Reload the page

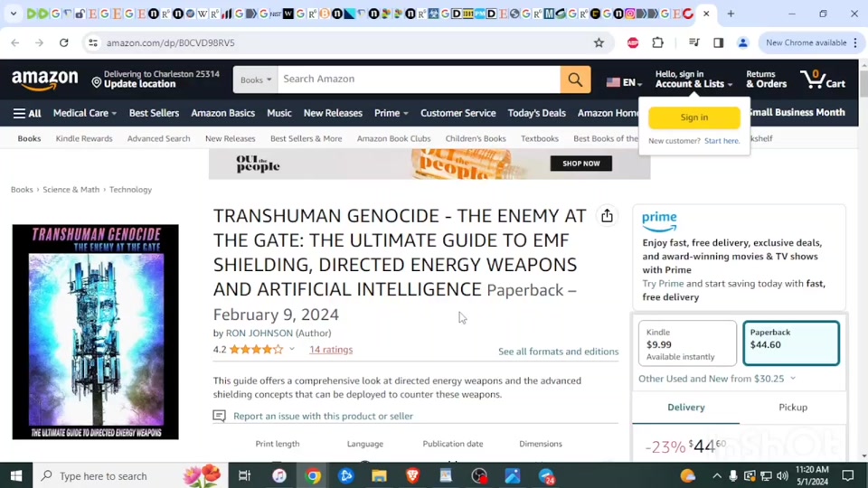point(63,42)
